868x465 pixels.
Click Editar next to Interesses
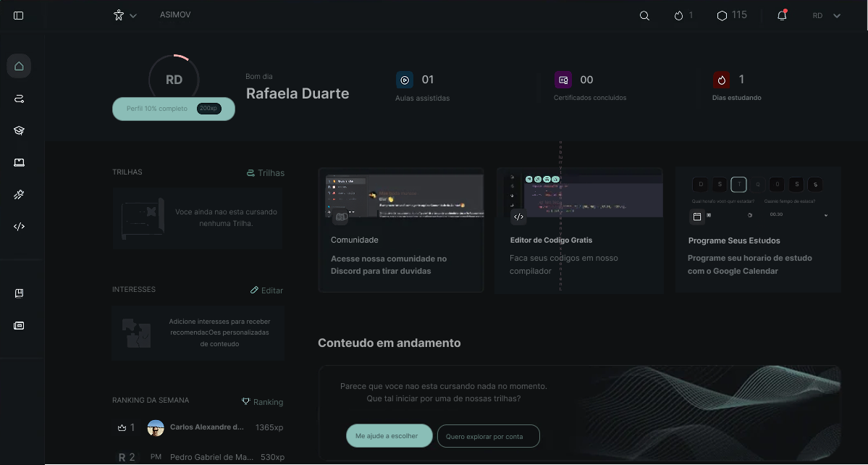click(266, 290)
